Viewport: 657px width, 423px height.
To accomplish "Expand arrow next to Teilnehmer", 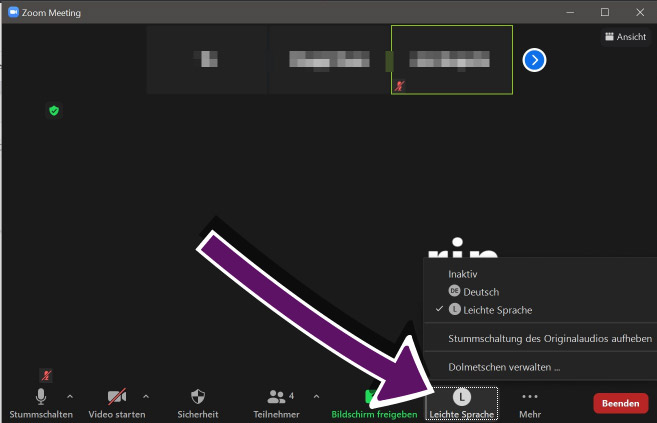I will (x=316, y=396).
